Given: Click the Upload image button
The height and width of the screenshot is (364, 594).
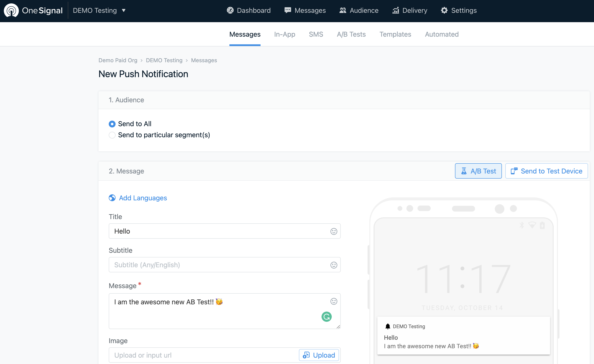Looking at the screenshot, I should 319,355.
